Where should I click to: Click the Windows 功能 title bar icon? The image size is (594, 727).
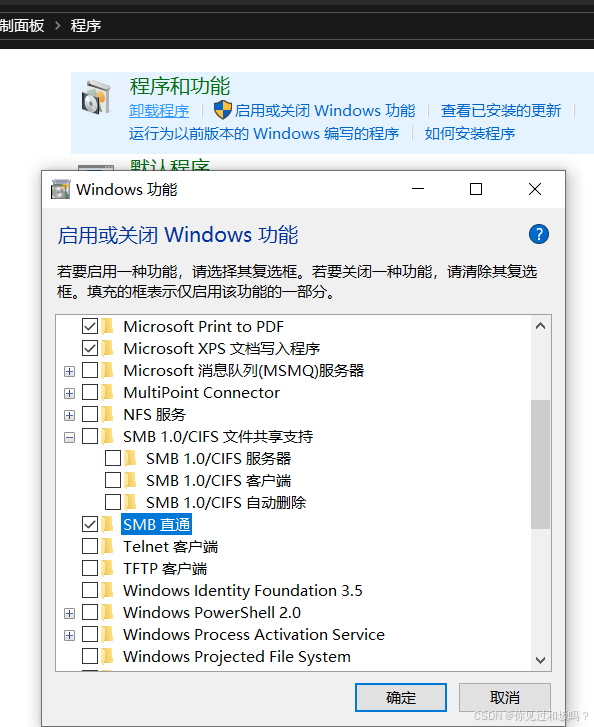click(60, 189)
